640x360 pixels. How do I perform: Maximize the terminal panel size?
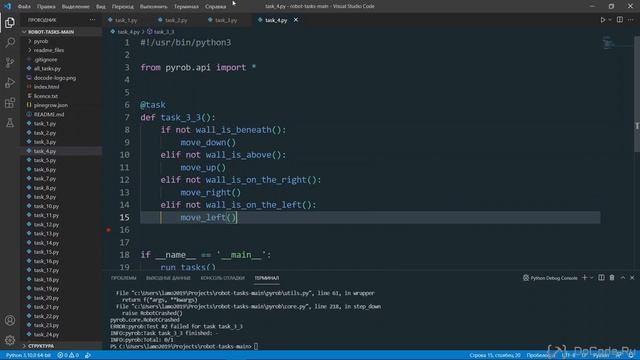623,278
